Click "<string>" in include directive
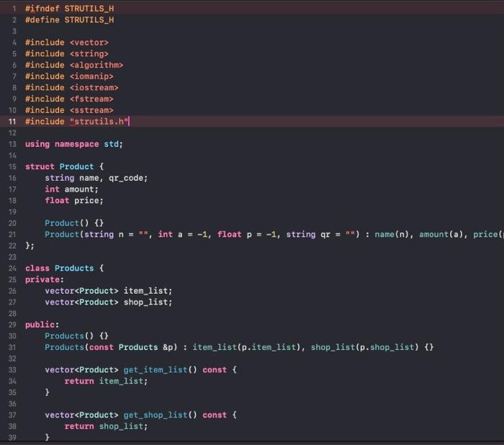The height and width of the screenshot is (445, 504). 89,54
